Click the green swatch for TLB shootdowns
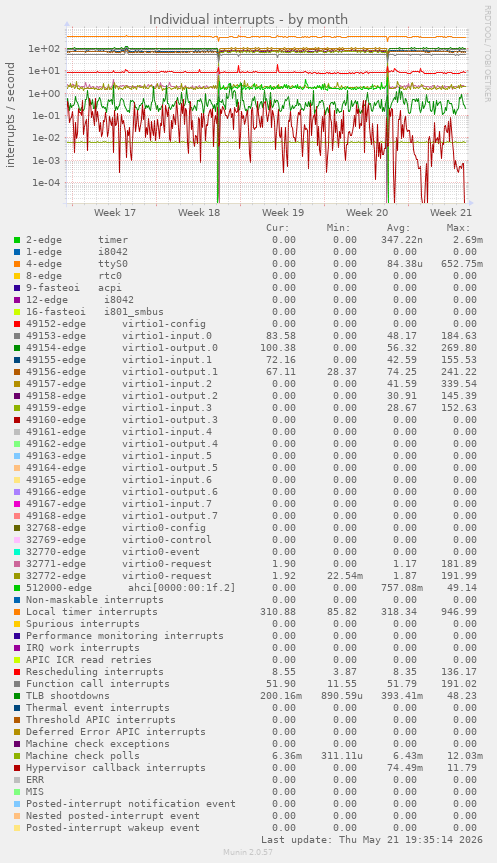This screenshot has width=497, height=863. click(x=17, y=696)
